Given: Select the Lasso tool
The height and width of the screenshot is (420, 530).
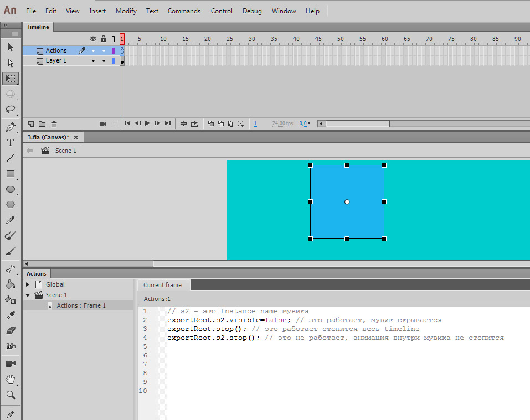Looking at the screenshot, I should click(11, 110).
